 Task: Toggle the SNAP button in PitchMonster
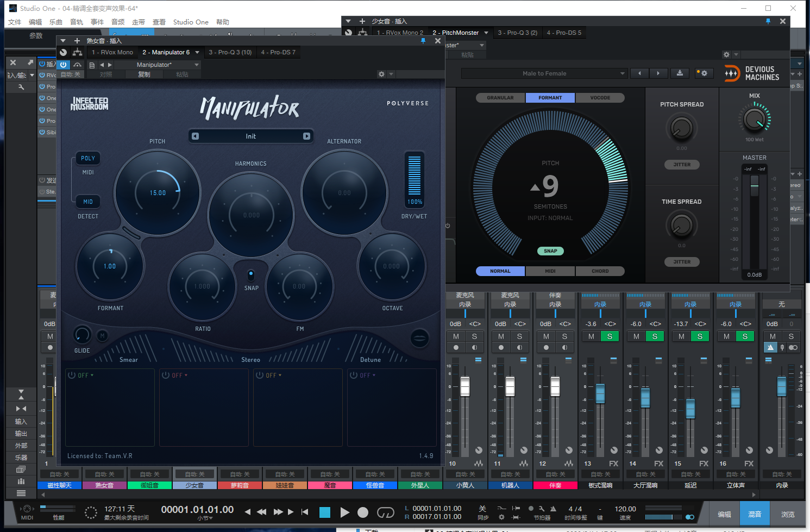(550, 251)
